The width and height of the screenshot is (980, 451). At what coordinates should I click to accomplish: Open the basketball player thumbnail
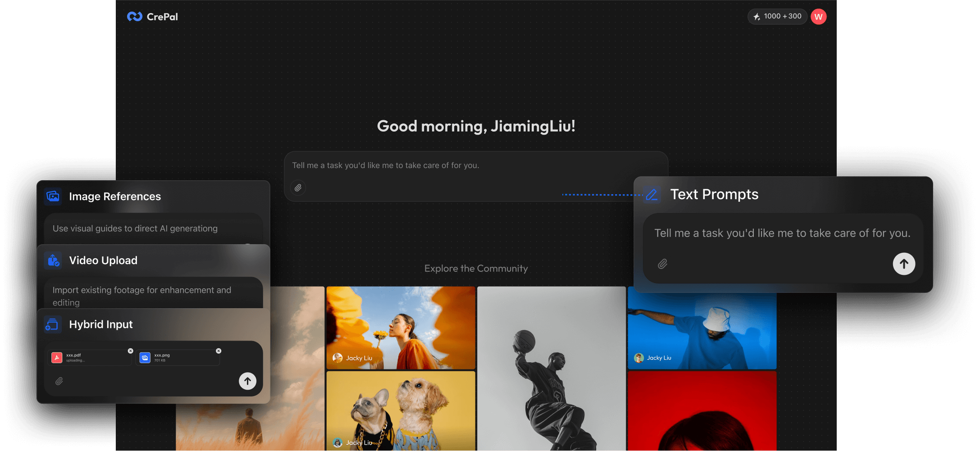(x=551, y=369)
